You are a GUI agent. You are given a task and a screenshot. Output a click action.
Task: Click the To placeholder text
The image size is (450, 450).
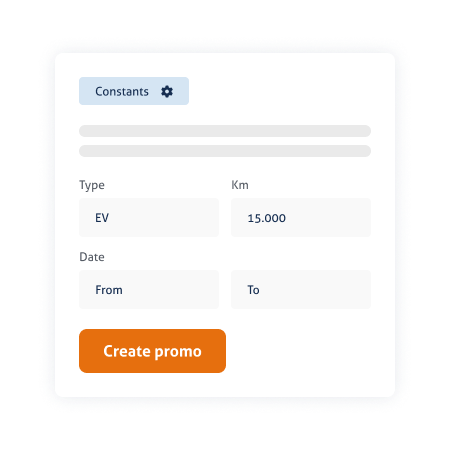tap(253, 290)
